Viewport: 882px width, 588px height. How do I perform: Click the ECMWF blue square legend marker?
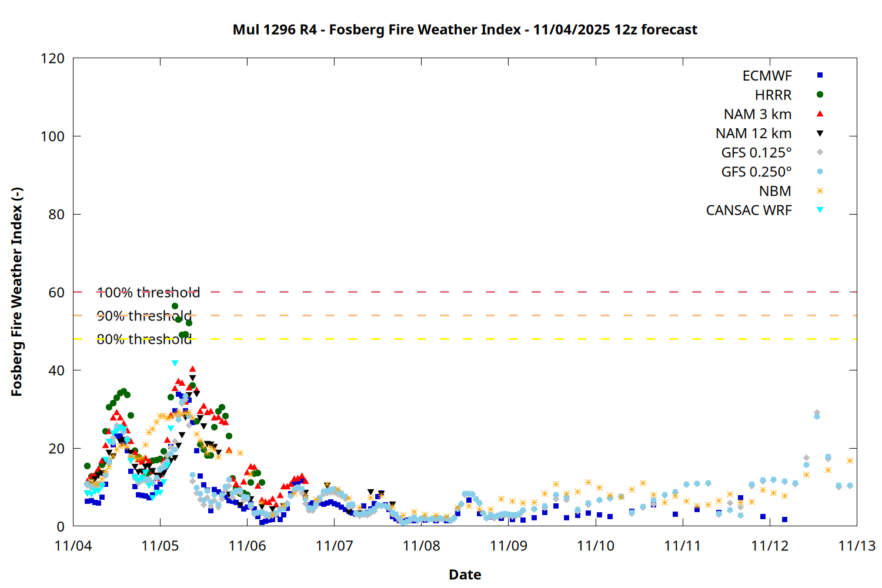tap(820, 75)
